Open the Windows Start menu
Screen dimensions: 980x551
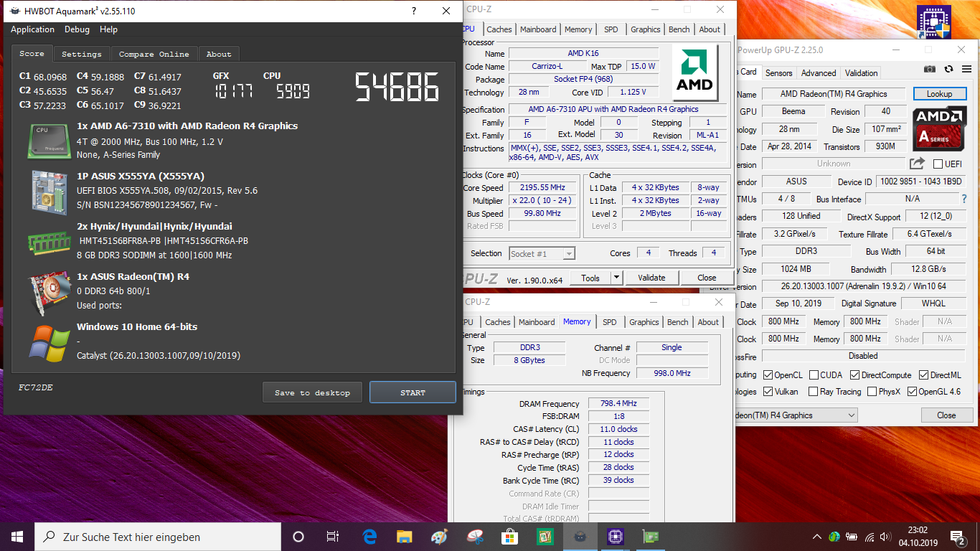tap(17, 537)
